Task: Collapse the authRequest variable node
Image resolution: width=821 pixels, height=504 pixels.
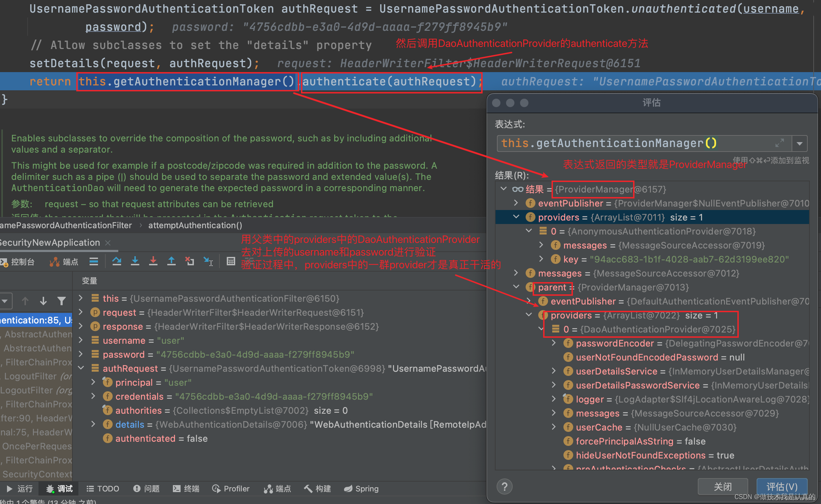Action: click(x=81, y=368)
